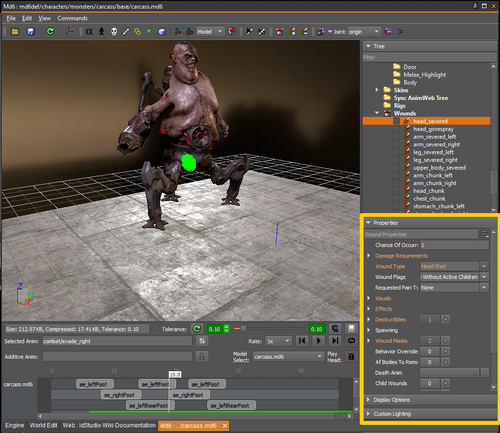Play the animation

318,341
